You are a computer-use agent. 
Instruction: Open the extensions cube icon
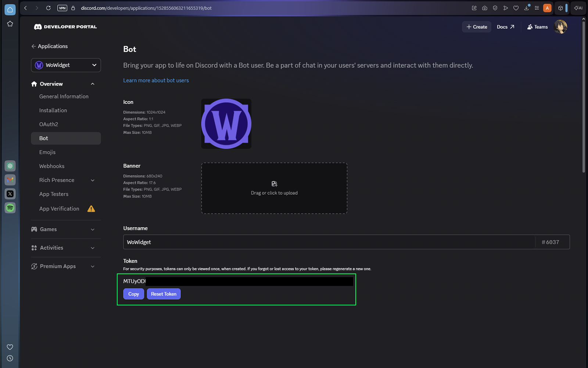pyautogui.click(x=560, y=8)
